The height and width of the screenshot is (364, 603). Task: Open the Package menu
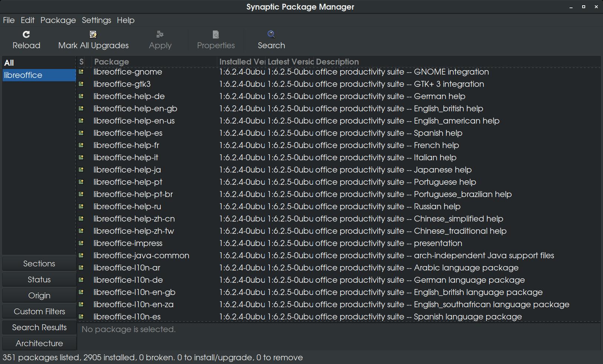pos(58,20)
